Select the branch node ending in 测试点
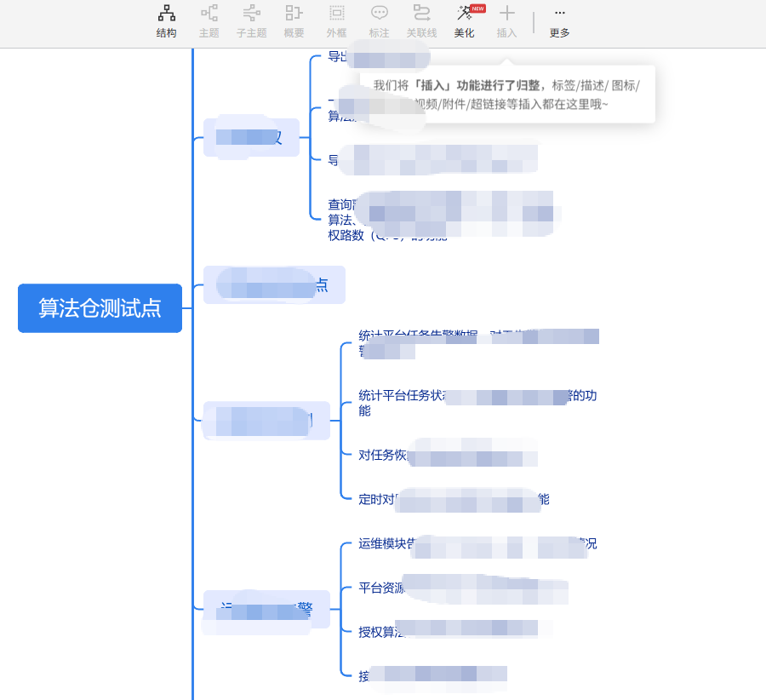 (x=273, y=284)
